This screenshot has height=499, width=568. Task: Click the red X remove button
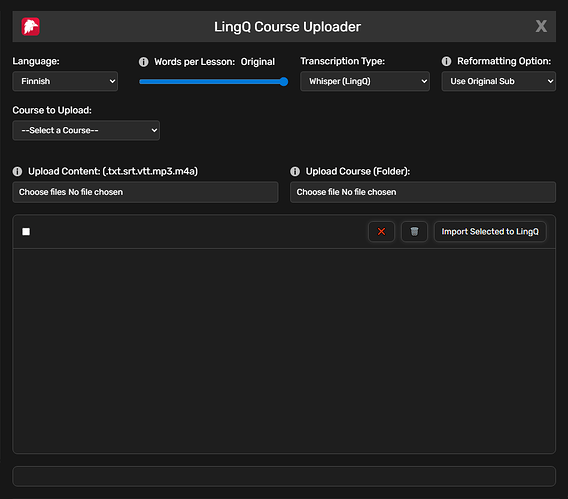[x=381, y=231]
